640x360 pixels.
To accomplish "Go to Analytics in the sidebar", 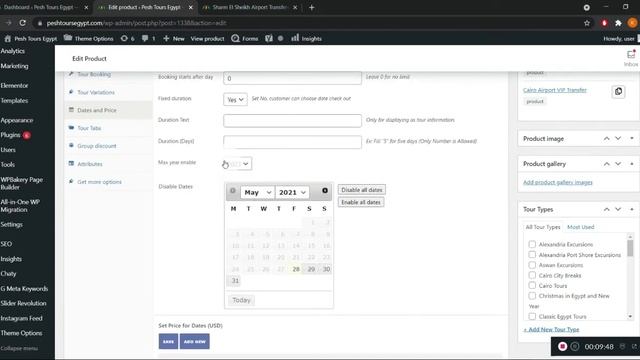I will [x=13, y=51].
